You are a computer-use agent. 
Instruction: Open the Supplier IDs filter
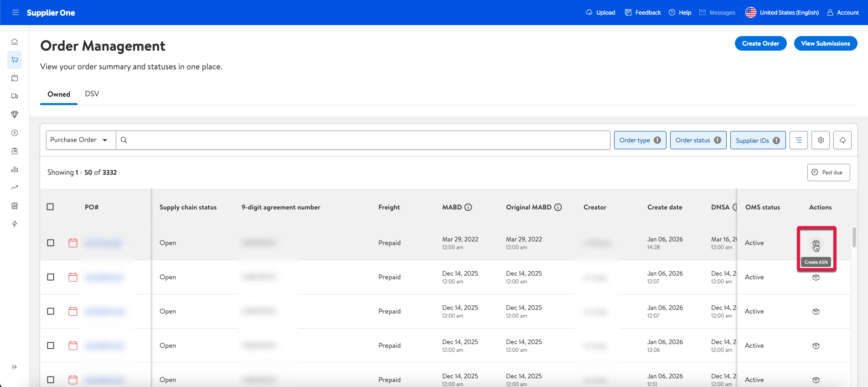[757, 140]
